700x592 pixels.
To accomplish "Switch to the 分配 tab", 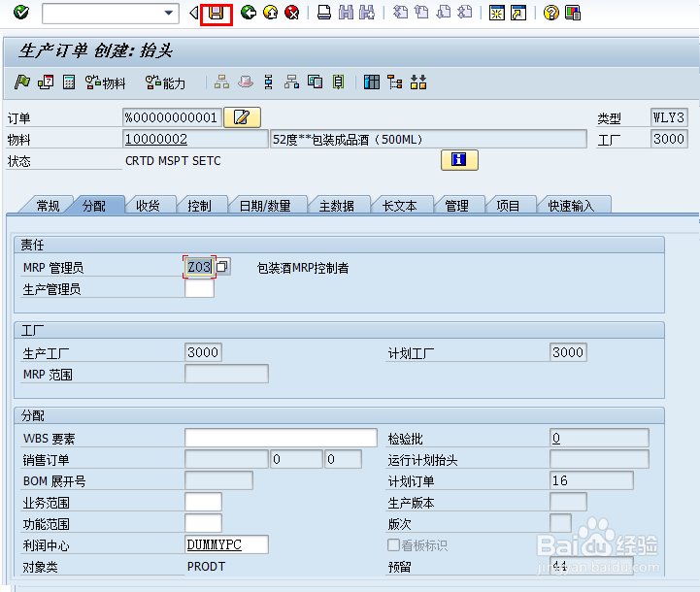I will coord(94,206).
